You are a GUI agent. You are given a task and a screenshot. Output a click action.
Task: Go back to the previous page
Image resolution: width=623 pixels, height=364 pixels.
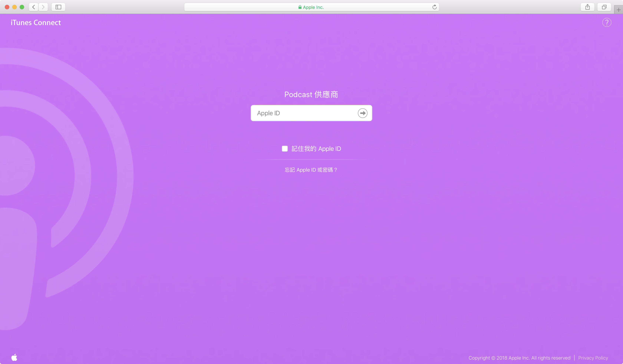pyautogui.click(x=34, y=7)
